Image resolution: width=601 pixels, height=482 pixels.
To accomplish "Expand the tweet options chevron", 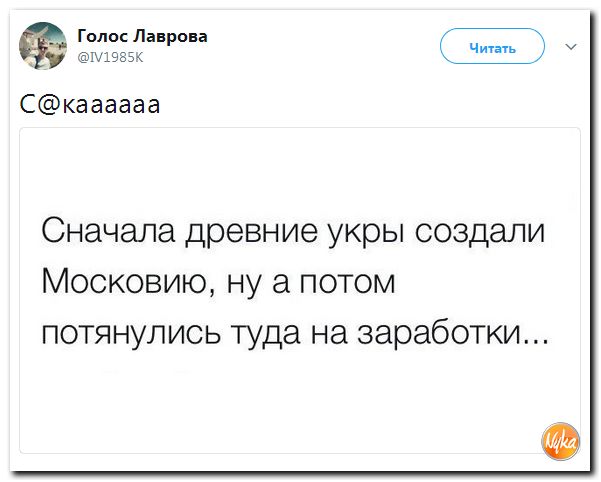I will coord(571,46).
